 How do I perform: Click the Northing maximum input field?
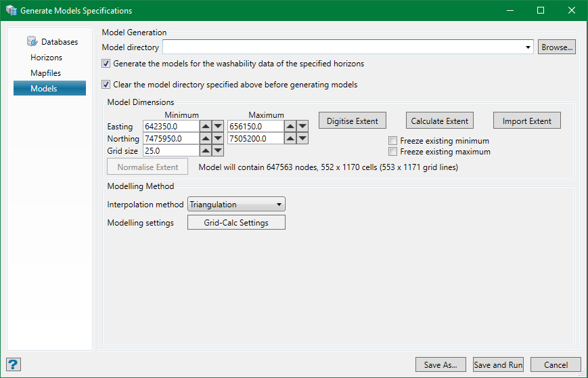(253, 138)
